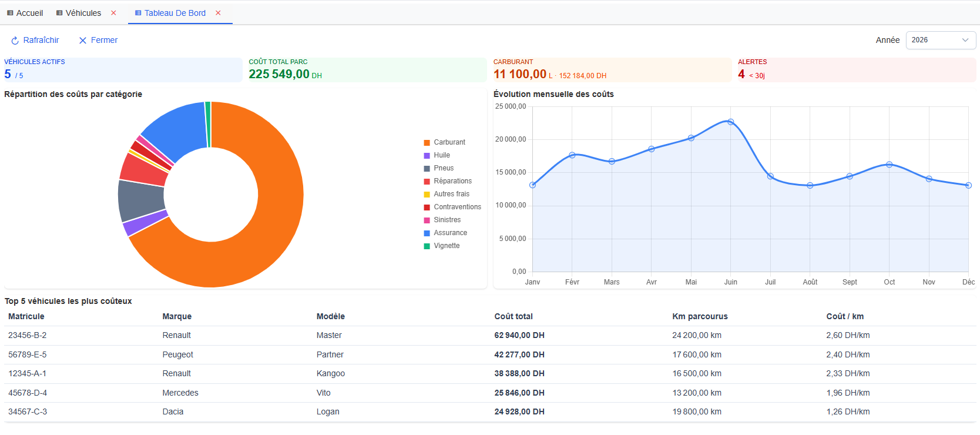Toggle the Assurance legend series
This screenshot has width=980, height=435.
tap(450, 233)
